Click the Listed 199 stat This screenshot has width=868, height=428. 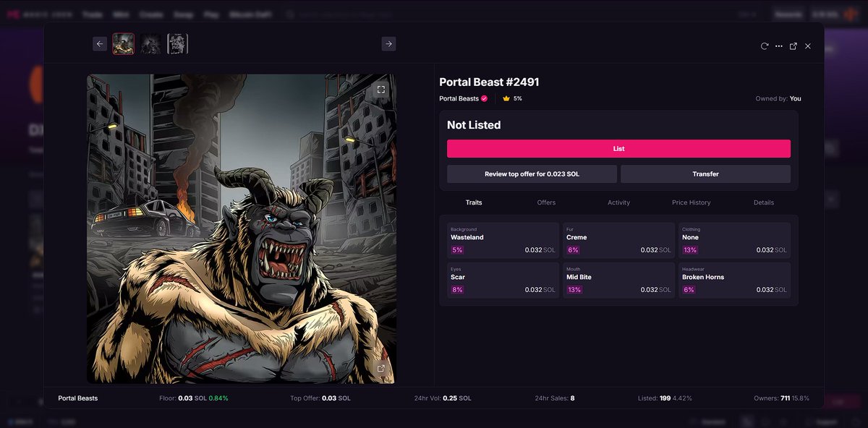point(665,398)
